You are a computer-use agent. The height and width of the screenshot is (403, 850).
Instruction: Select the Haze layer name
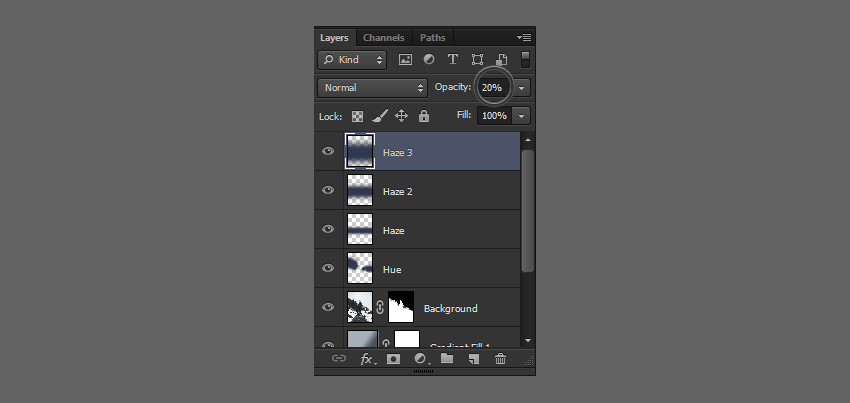point(394,231)
